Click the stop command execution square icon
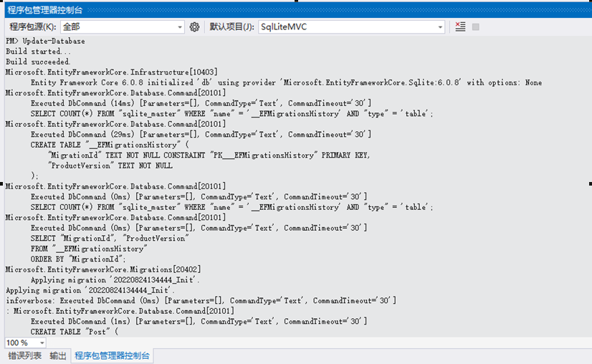Screen dimensions: 592x364 pyautogui.click(x=475, y=27)
